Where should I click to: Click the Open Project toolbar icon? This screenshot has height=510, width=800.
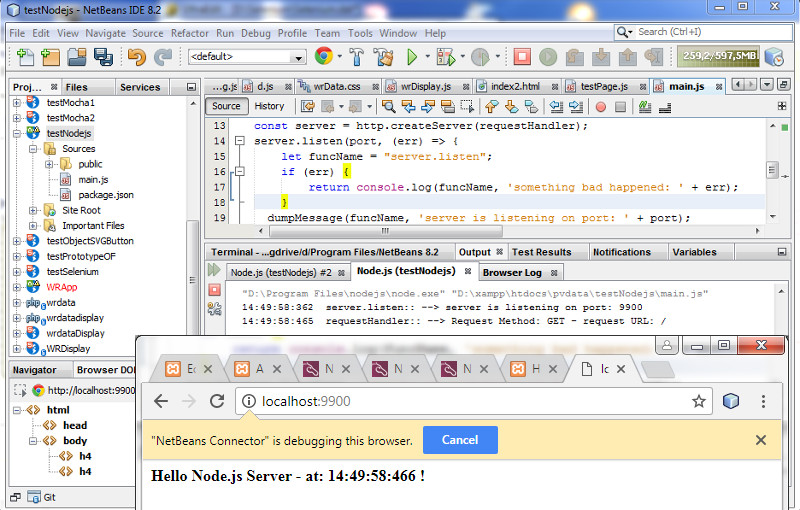click(x=77, y=57)
